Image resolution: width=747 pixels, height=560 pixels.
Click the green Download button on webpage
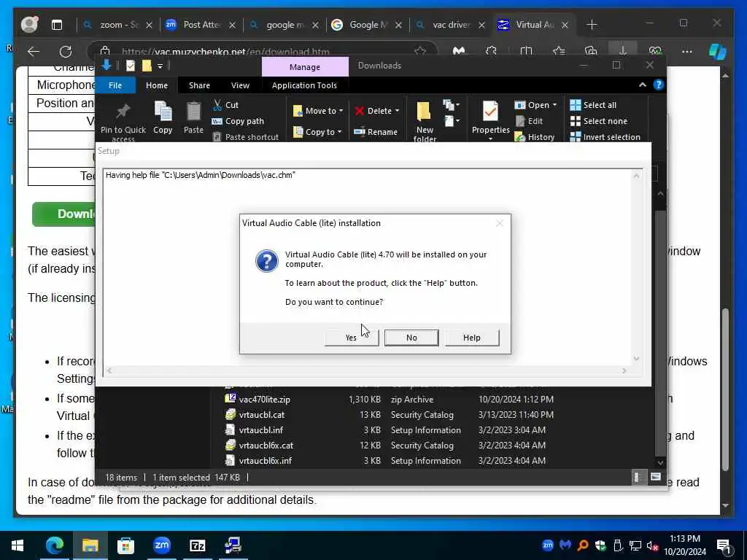tap(64, 214)
